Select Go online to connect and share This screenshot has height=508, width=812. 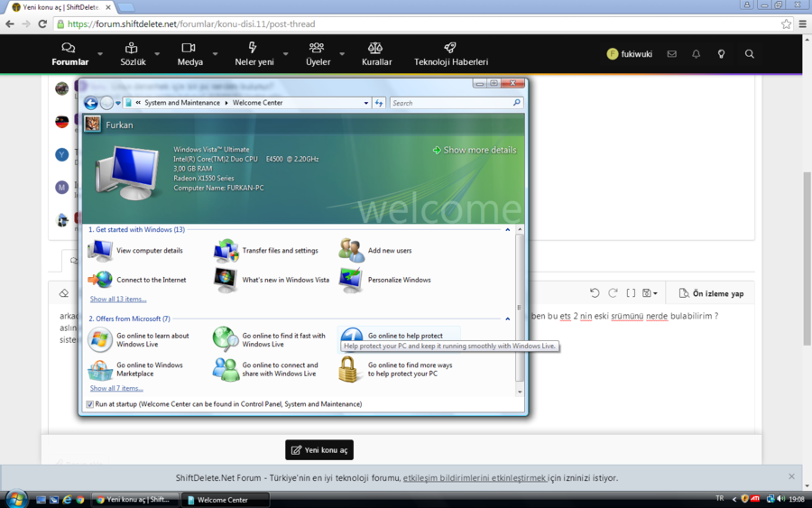pos(265,369)
